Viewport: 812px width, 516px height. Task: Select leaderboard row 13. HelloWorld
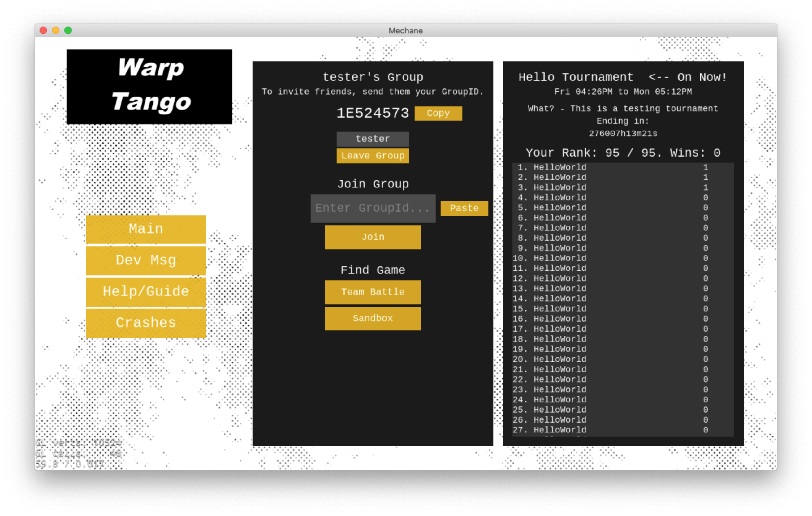623,289
